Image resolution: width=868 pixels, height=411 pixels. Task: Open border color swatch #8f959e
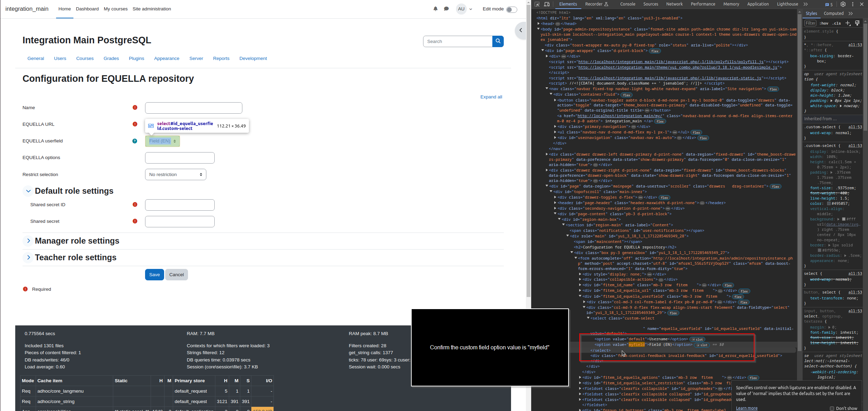tap(820, 251)
